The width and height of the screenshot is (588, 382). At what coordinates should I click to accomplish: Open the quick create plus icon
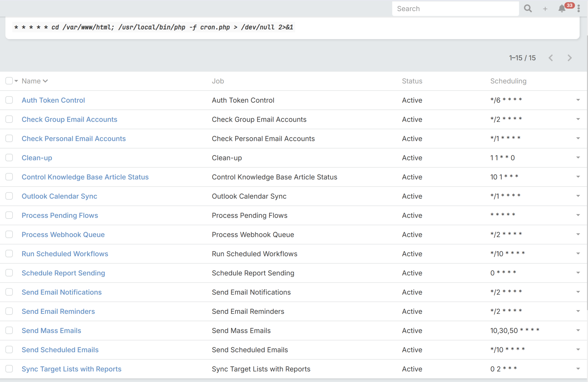[545, 9]
